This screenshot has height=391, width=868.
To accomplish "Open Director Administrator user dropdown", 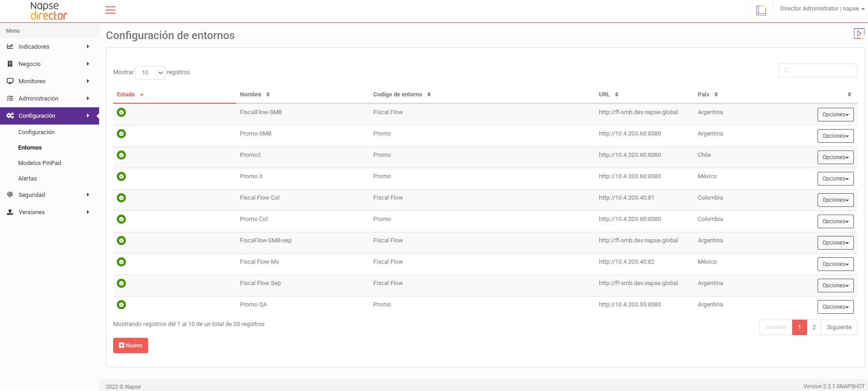I will (822, 9).
